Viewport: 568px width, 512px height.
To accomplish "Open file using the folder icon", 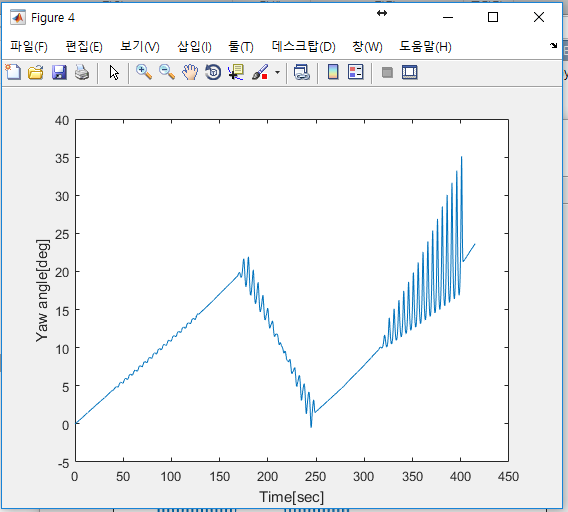I will 36,72.
